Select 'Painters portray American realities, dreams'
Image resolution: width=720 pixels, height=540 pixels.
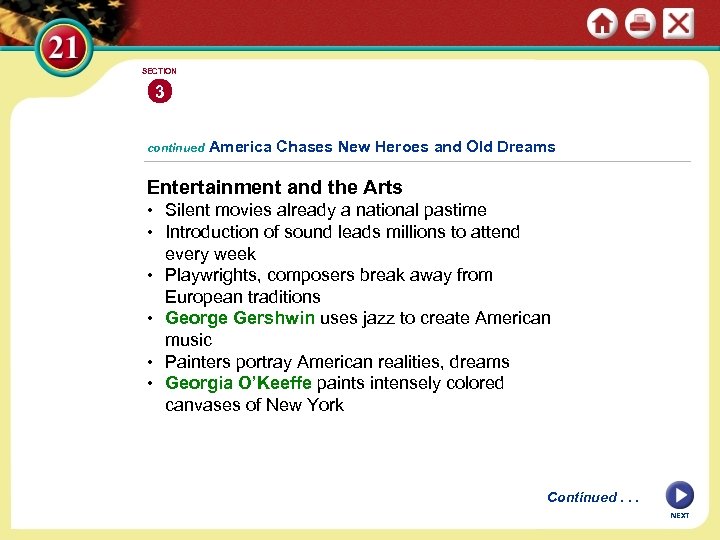click(x=337, y=362)
